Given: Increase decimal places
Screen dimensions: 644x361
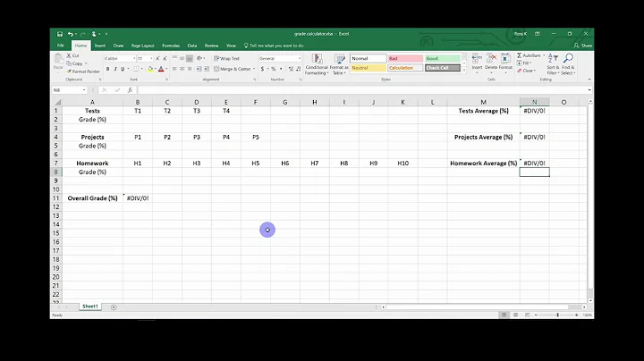Looking at the screenshot, I should pos(291,69).
